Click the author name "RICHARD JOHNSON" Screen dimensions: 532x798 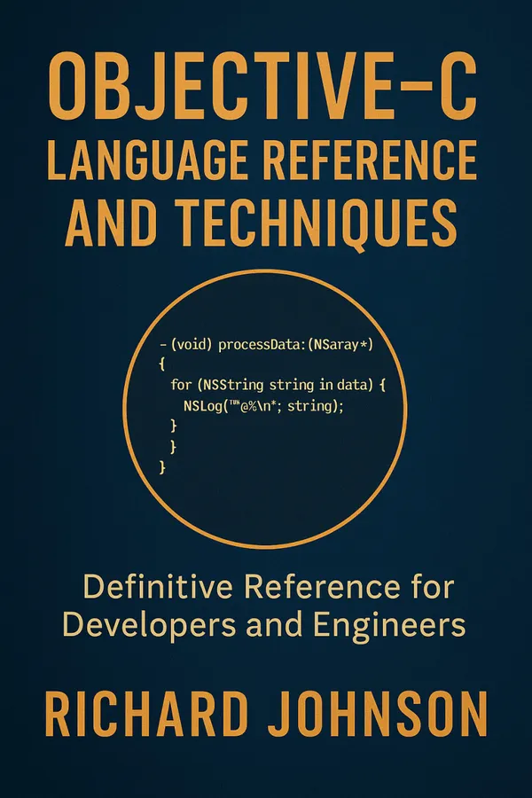pyautogui.click(x=266, y=714)
